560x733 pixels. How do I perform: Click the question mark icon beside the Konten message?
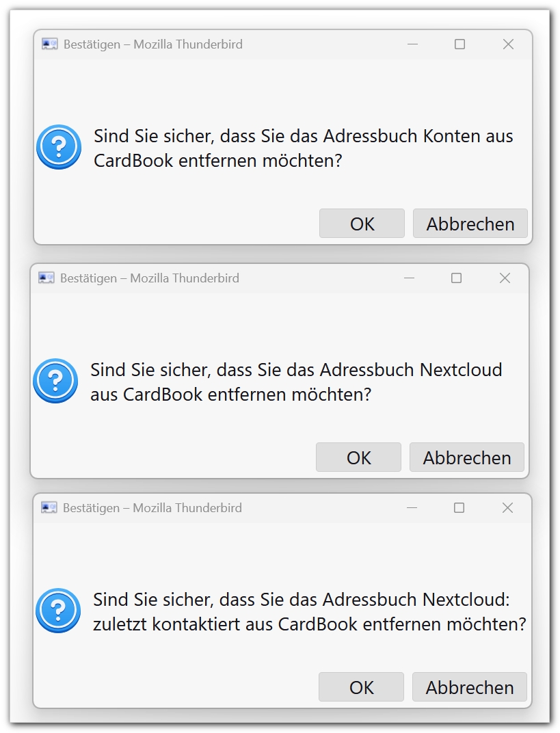pyautogui.click(x=59, y=147)
